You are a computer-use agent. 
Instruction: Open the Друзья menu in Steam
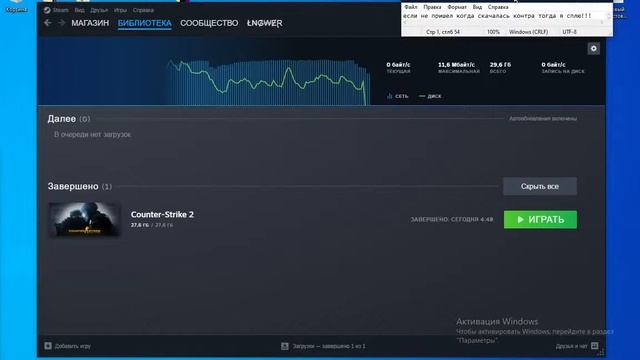[99, 10]
